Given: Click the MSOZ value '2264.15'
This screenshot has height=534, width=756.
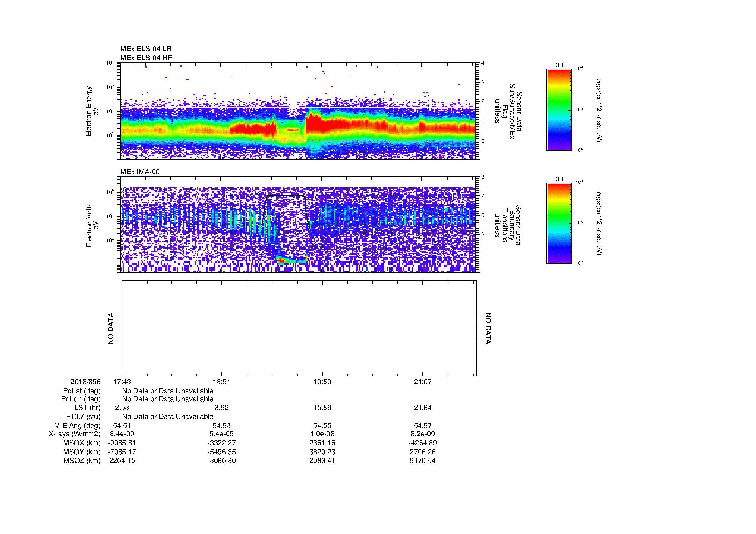Looking at the screenshot, I should [x=122, y=461].
